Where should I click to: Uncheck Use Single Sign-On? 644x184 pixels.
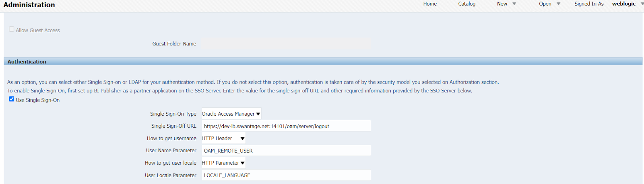12,99
